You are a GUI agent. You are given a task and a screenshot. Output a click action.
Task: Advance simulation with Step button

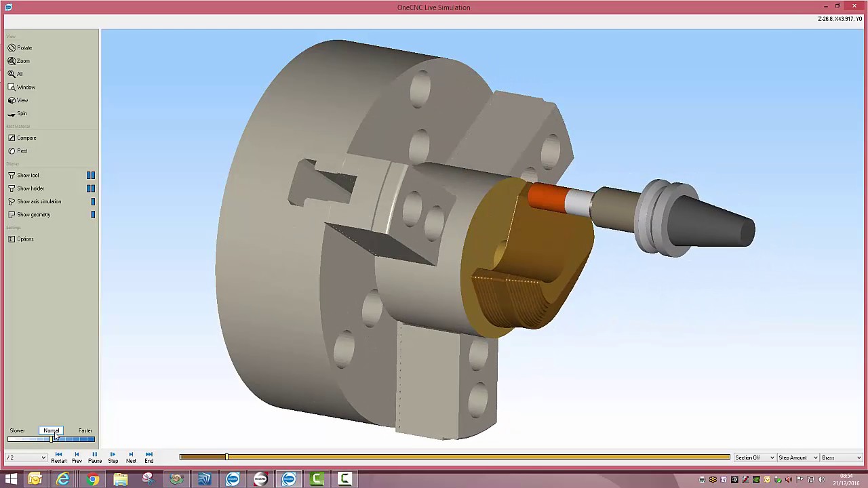[x=113, y=457]
